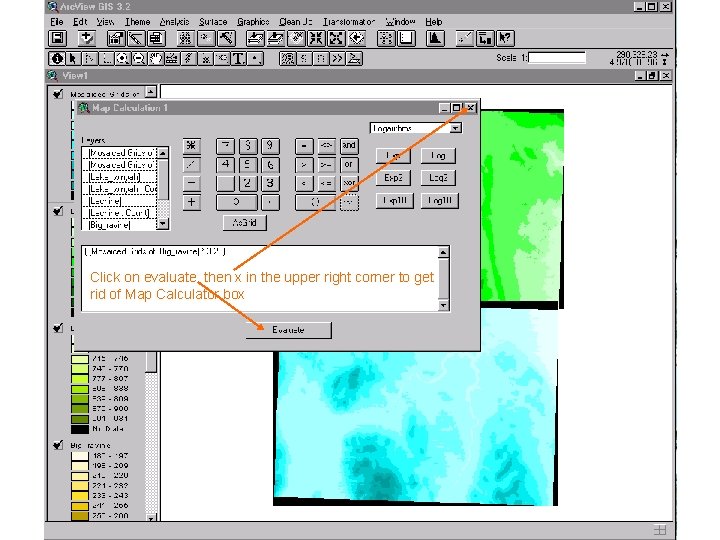
Task: Click the Layers list scroll-down arrow
Action: [x=163, y=224]
